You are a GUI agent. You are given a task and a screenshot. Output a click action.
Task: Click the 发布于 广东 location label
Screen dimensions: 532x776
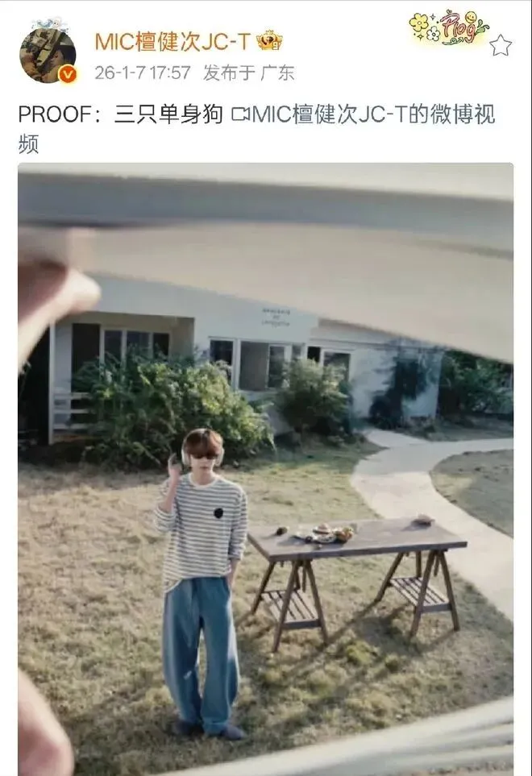pos(249,73)
